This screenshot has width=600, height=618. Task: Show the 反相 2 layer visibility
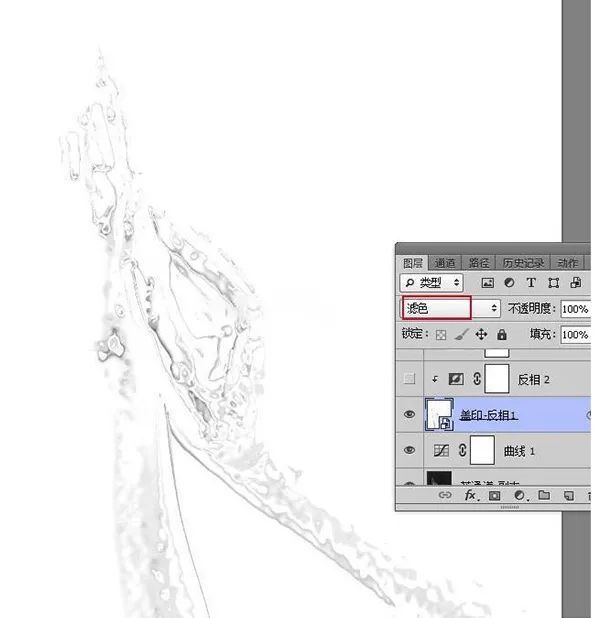click(409, 380)
